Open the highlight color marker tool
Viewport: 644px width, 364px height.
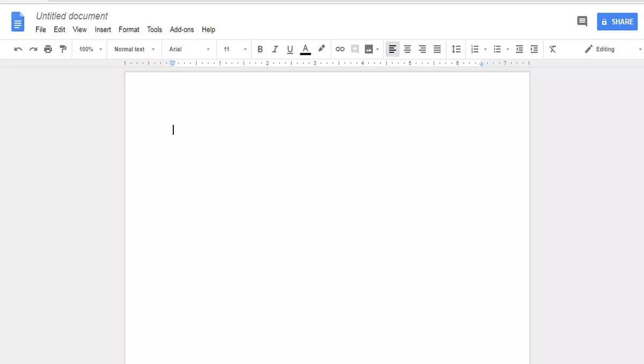[x=321, y=48]
